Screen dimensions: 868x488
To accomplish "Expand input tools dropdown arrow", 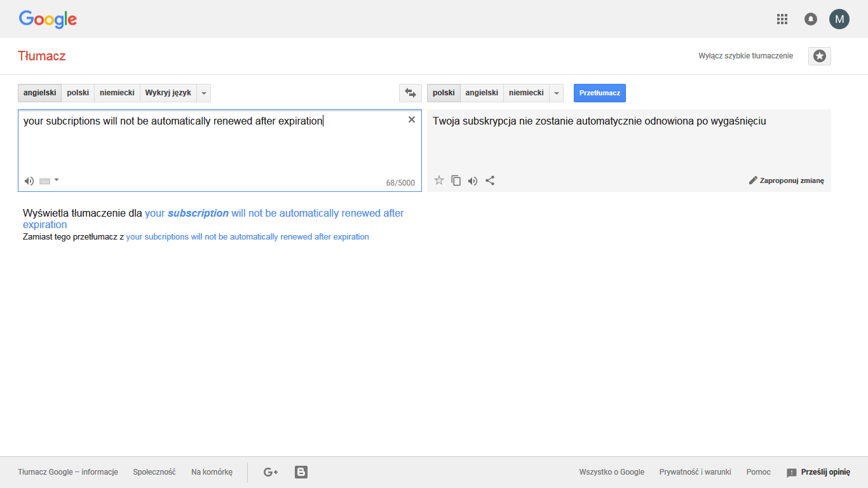I will (57, 180).
